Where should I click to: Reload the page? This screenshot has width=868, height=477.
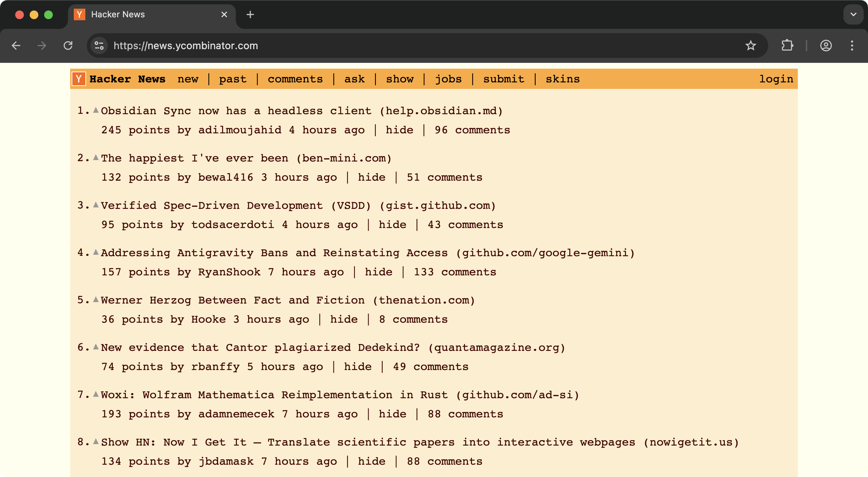(68, 46)
